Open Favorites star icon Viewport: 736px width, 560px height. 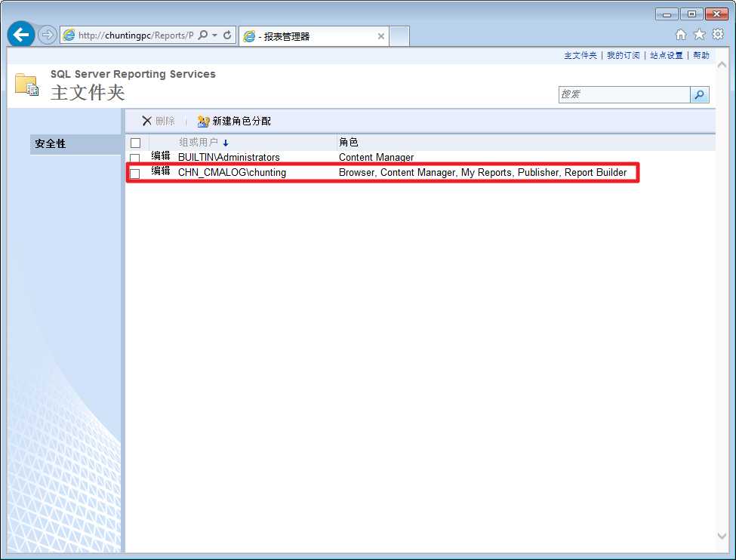699,34
